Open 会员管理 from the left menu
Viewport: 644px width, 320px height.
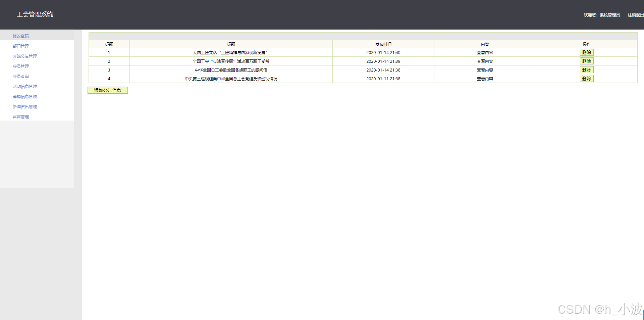(x=21, y=66)
